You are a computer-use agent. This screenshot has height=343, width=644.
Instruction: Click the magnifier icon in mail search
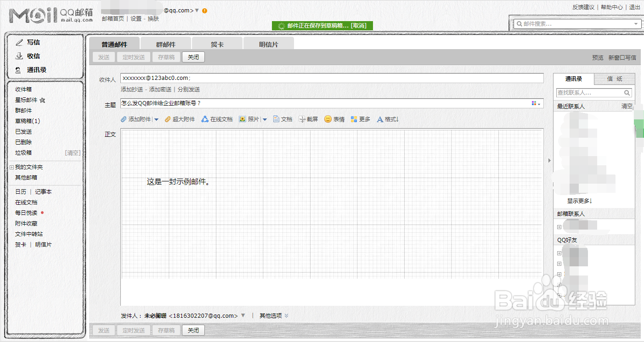[520, 24]
